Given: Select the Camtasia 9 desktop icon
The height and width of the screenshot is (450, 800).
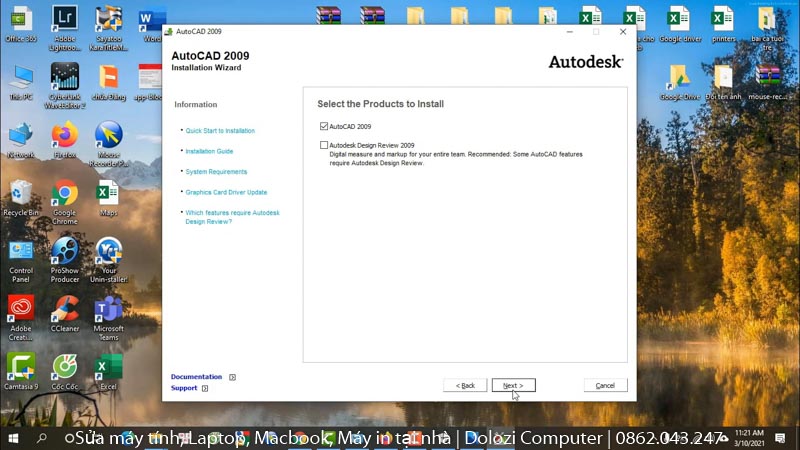Looking at the screenshot, I should coord(21,372).
